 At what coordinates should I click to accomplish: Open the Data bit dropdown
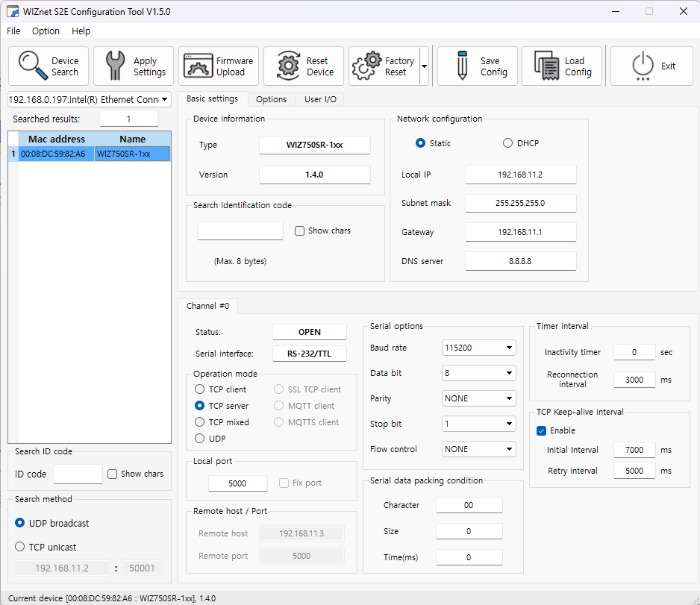point(478,373)
